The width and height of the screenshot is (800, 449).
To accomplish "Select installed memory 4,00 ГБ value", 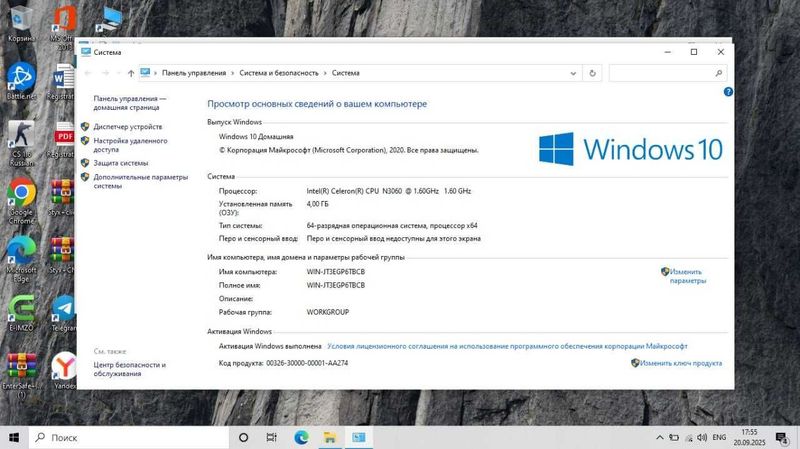I will click(317, 204).
